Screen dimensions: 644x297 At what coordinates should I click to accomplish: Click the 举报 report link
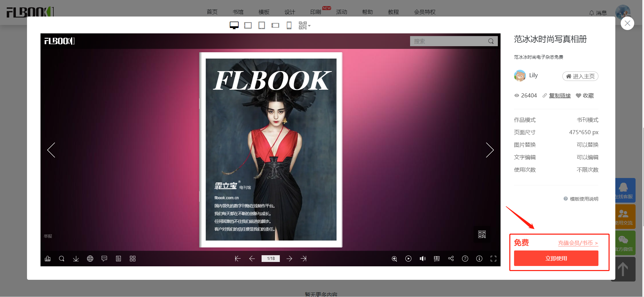coord(48,236)
